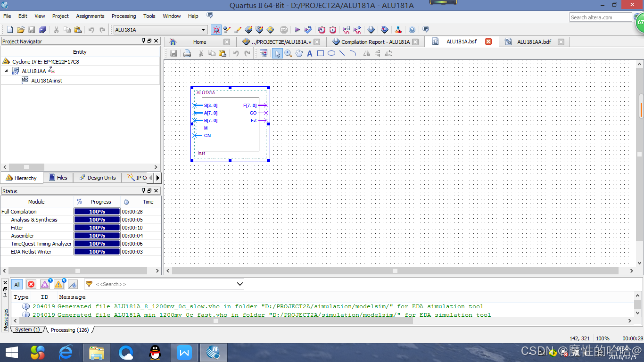Screen dimensions: 644x362
Task: Switch to the Compilation Report tab
Action: point(375,42)
